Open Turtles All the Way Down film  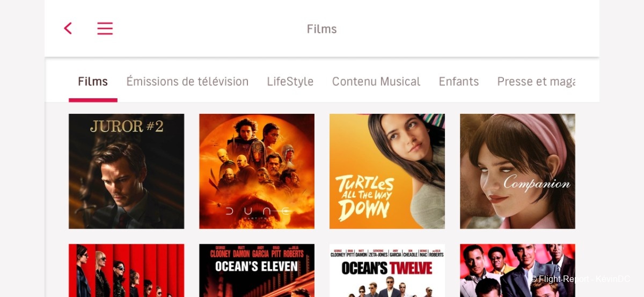tap(387, 171)
